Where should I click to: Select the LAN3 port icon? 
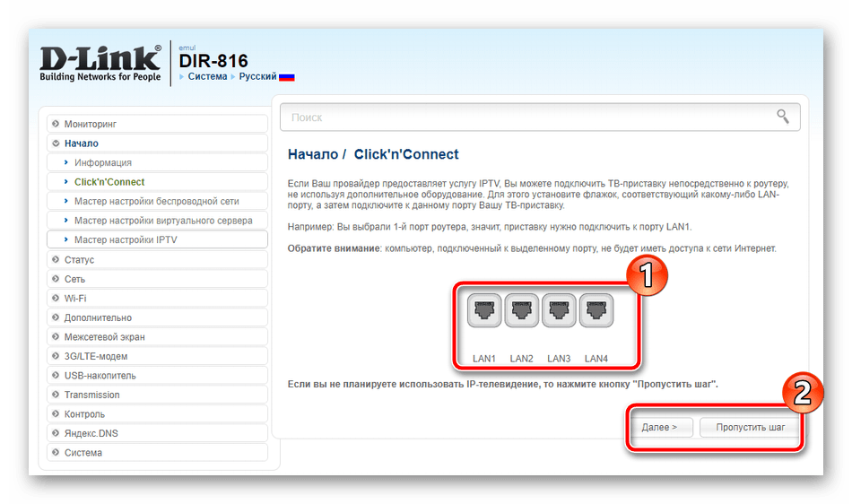(559, 310)
